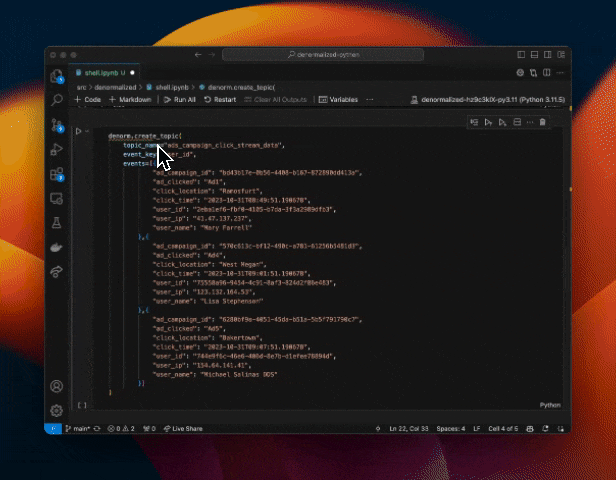Start Live Share from status bar
This screenshot has height=480, width=616.
click(183, 429)
